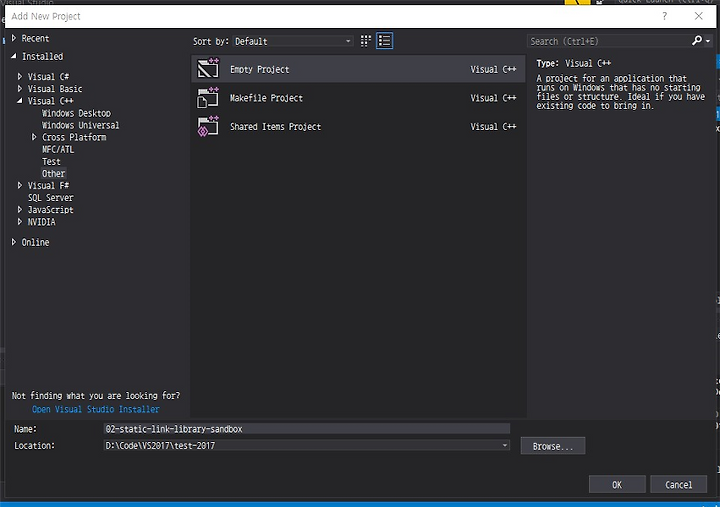Viewport: 720px width, 507px height.
Task: Select Other category under Visual C++
Action: click(x=53, y=174)
